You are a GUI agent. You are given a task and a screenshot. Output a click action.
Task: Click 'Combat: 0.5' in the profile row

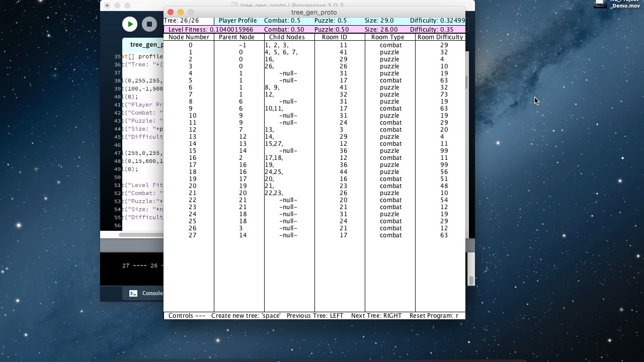pos(282,21)
